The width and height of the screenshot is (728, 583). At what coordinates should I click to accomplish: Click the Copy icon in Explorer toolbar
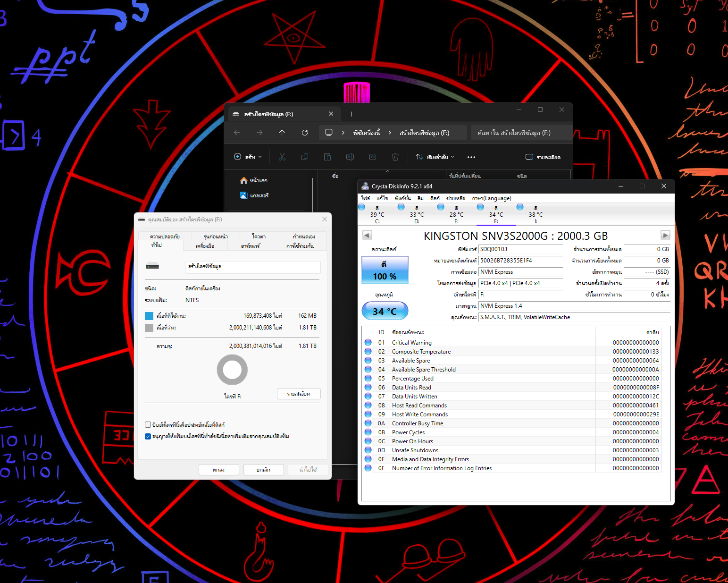point(305,157)
